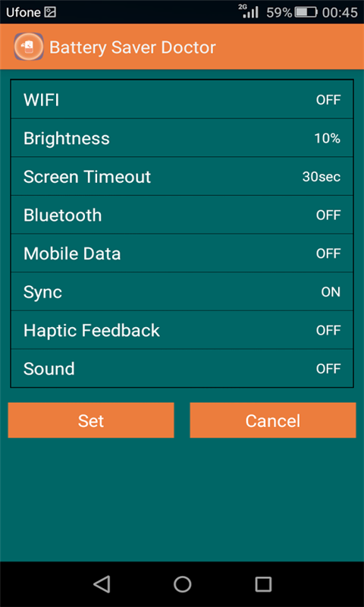Screen dimensions: 364x607
Task: Tap the 2G signal strength icon
Action: click(x=249, y=11)
